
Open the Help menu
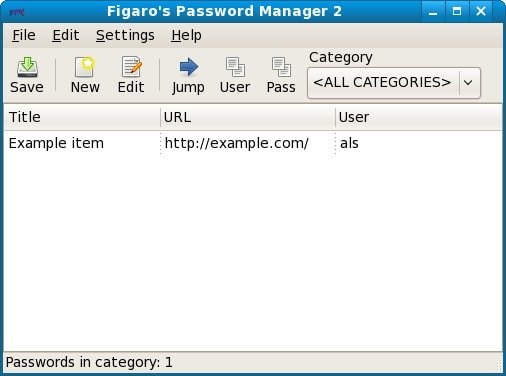click(186, 35)
